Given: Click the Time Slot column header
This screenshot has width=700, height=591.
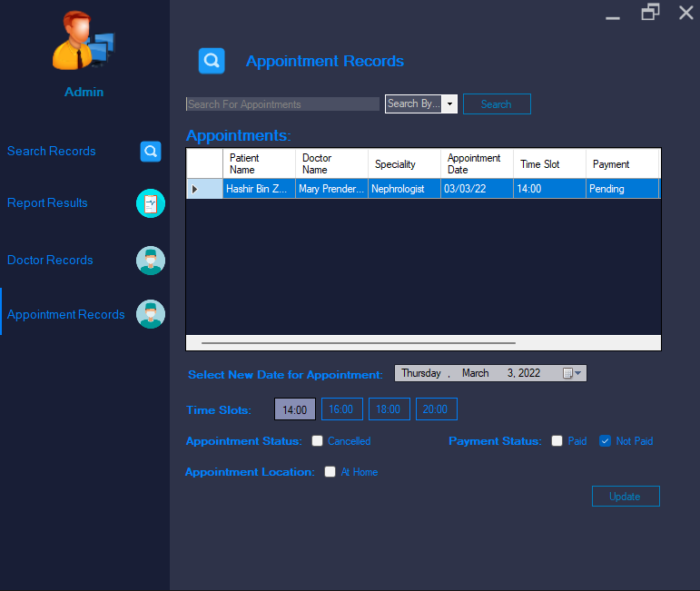Looking at the screenshot, I should pos(550,163).
